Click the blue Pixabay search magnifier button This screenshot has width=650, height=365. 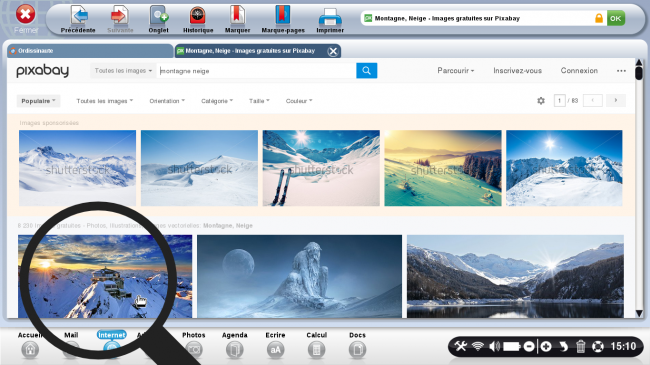366,71
